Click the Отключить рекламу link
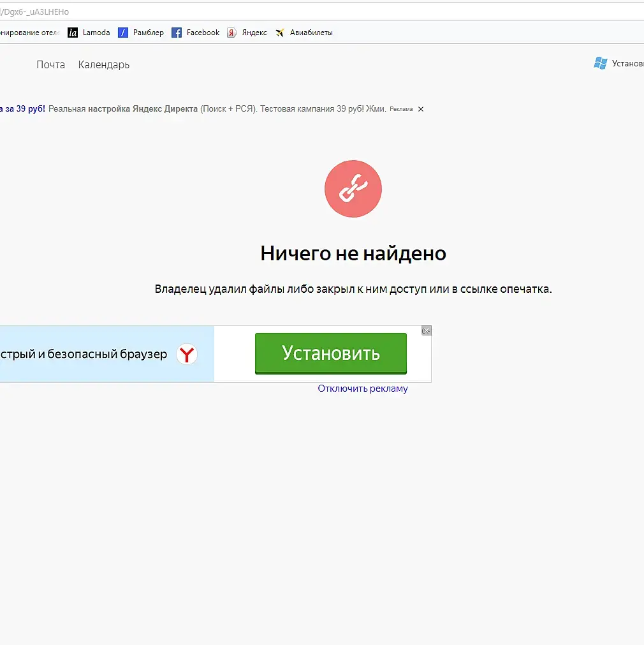644x645 pixels. [363, 389]
